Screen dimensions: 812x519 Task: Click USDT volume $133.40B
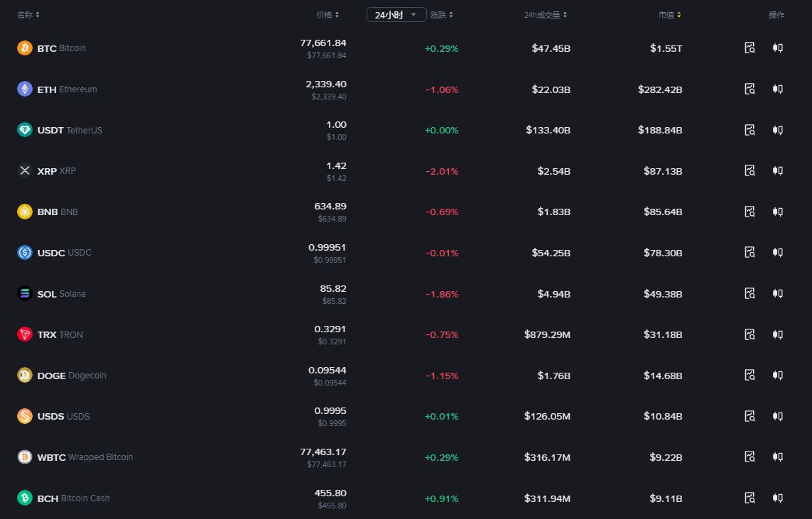tap(548, 130)
